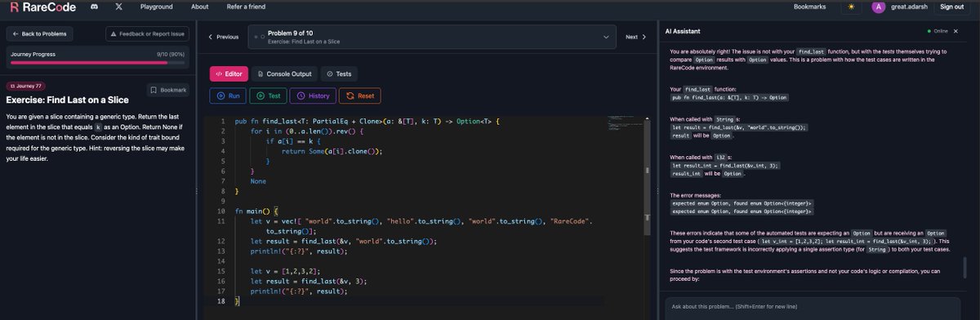Viewport: 980px width, 320px height.
Task: Click the Test button
Action: tap(268, 96)
